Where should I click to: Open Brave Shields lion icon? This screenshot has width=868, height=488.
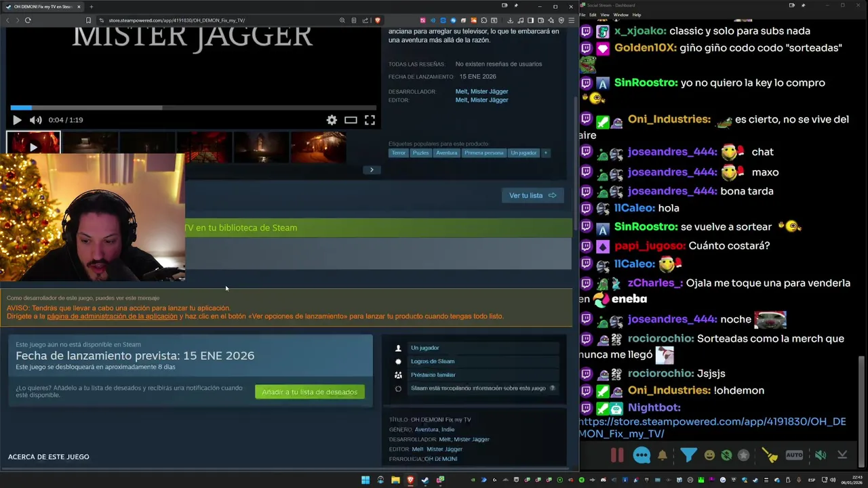(378, 20)
